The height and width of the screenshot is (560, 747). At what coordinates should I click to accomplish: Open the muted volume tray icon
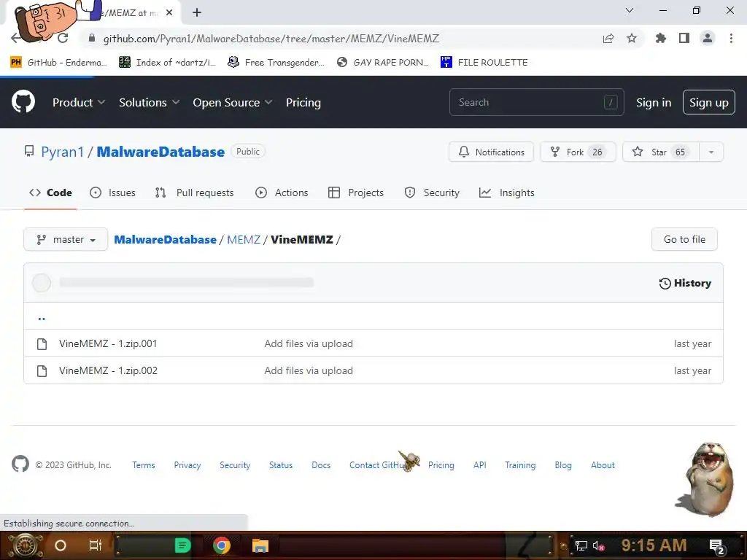point(598,545)
